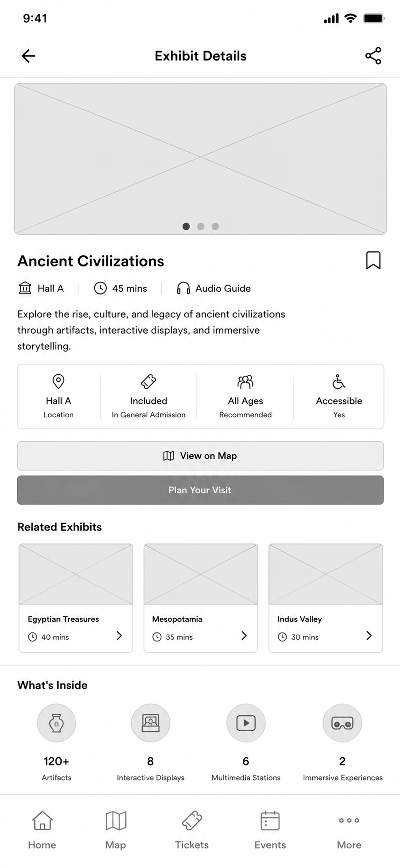Tap the Artifacts vase icon
Image resolution: width=400 pixels, height=868 pixels.
56,723
